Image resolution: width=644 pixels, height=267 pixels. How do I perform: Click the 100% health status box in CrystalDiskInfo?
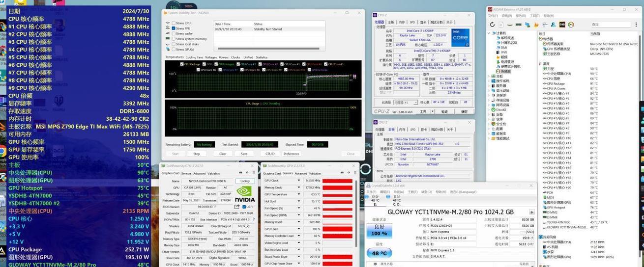[379, 230]
